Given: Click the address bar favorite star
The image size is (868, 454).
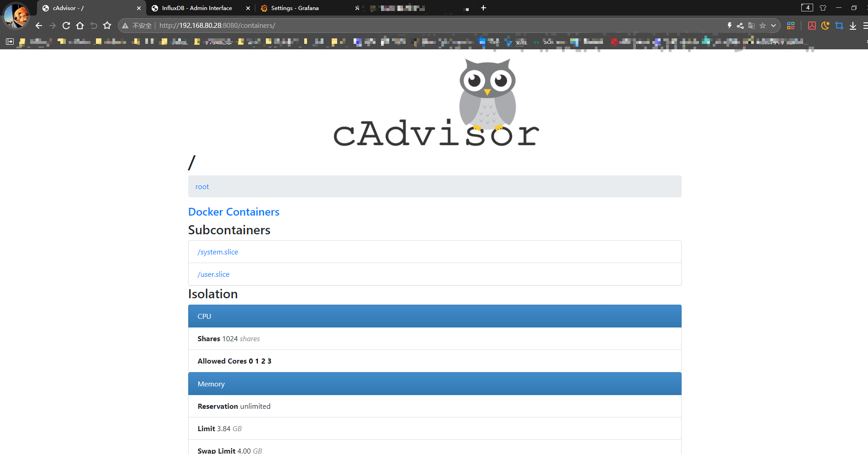Looking at the screenshot, I should coord(762,26).
